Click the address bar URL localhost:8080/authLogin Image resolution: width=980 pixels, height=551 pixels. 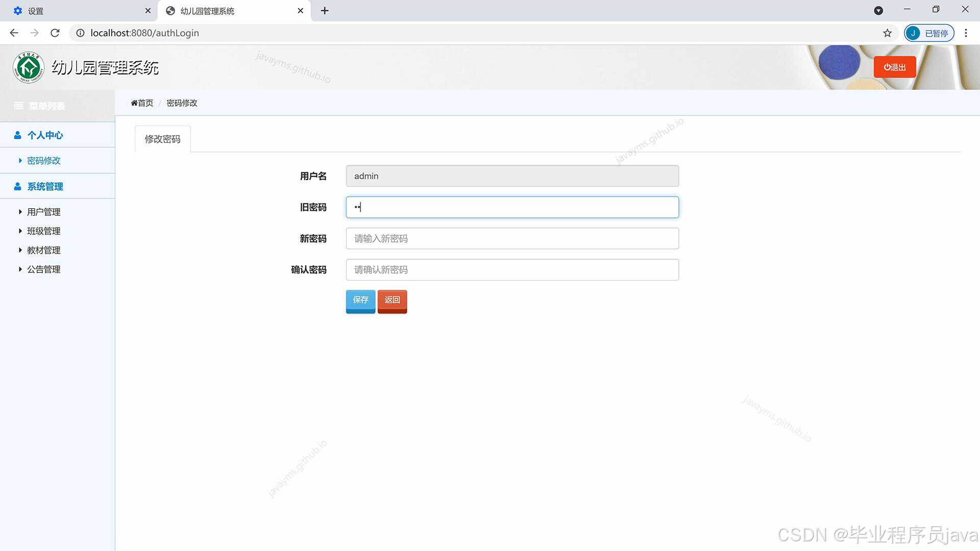145,33
